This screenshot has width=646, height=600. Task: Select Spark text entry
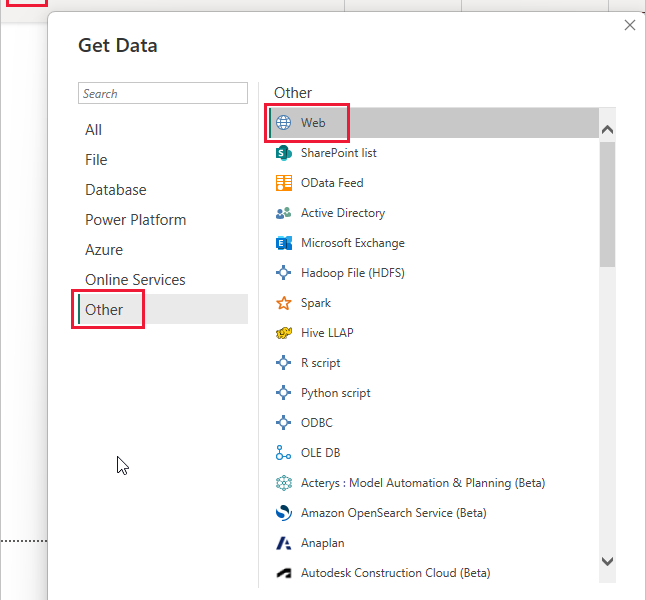click(316, 303)
